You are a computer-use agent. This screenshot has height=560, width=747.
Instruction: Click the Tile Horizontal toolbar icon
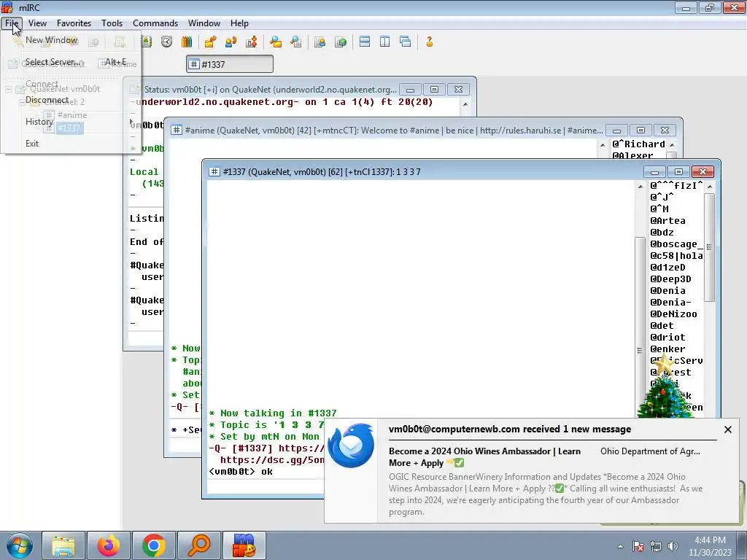coord(365,42)
